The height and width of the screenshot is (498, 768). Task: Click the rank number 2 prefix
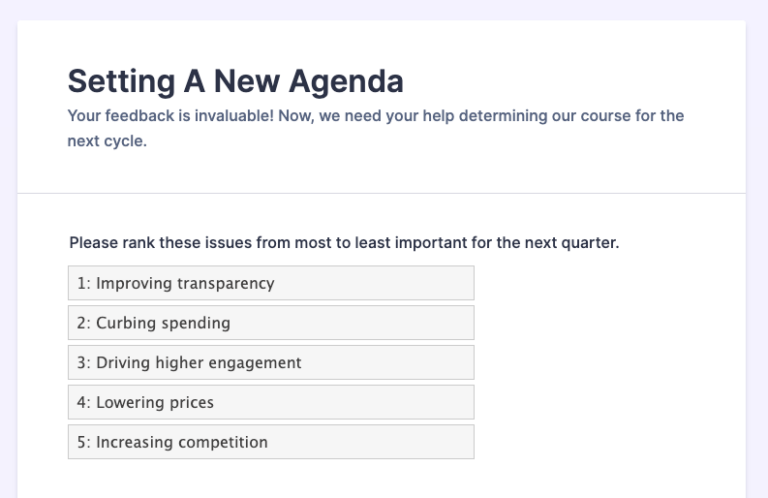(82, 323)
